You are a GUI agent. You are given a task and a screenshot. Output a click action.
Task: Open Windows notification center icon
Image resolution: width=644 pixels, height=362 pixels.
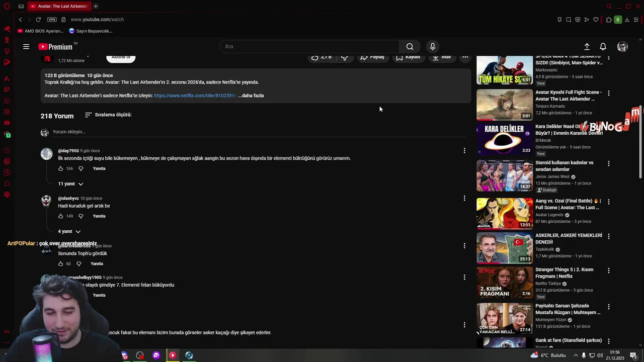click(x=633, y=355)
